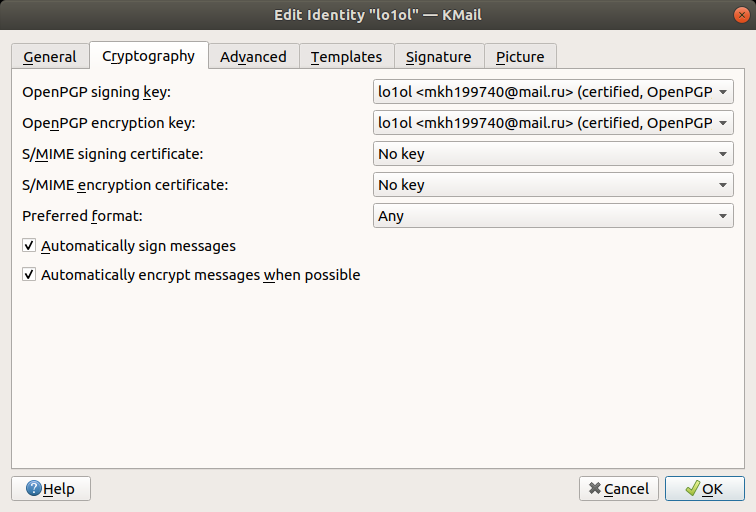Go to the Templates tab
The height and width of the screenshot is (512, 756).
point(346,57)
